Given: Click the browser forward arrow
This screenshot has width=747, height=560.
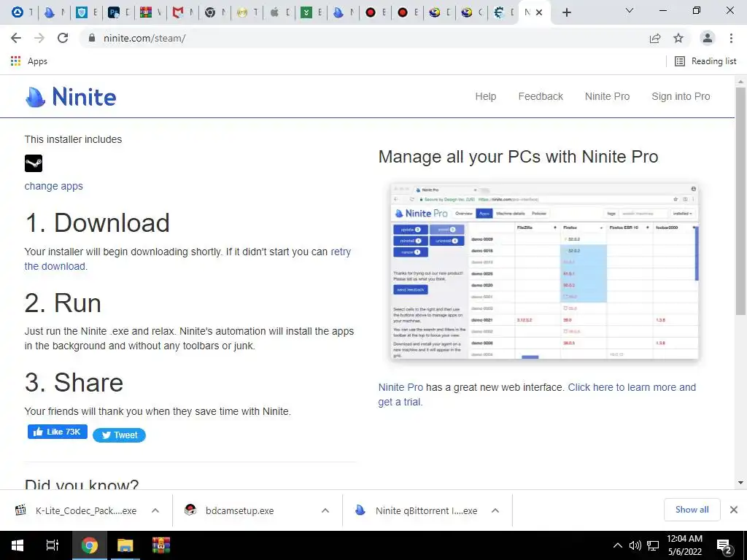Looking at the screenshot, I should pos(39,38).
